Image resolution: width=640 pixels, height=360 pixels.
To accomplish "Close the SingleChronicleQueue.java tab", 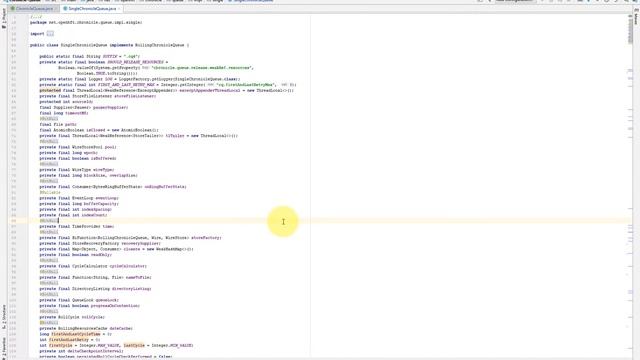I will click(x=119, y=9).
